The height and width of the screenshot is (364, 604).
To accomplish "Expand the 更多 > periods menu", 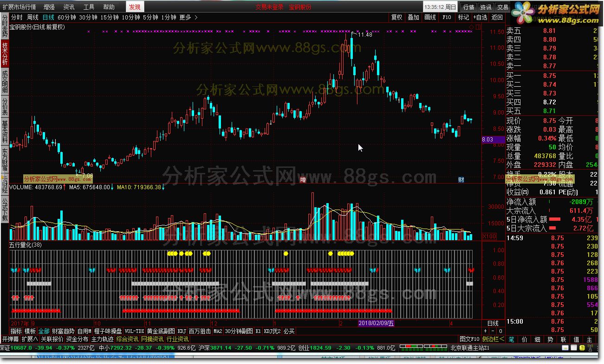I will click(188, 17).
